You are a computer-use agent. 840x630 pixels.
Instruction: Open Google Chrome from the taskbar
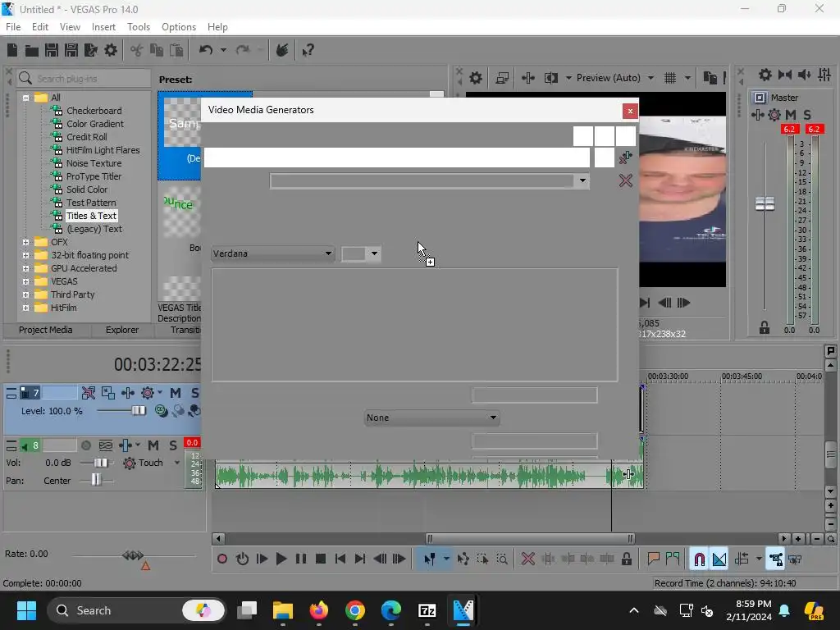(354, 610)
